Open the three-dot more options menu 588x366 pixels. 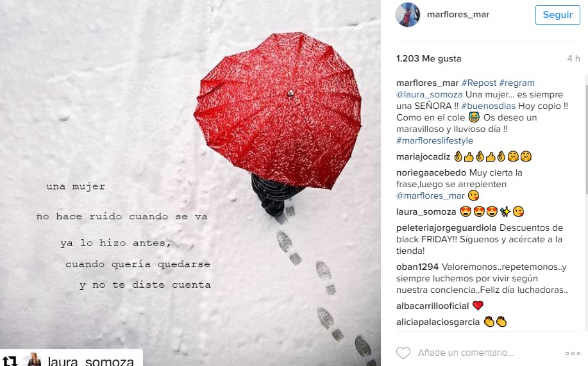[x=573, y=353]
